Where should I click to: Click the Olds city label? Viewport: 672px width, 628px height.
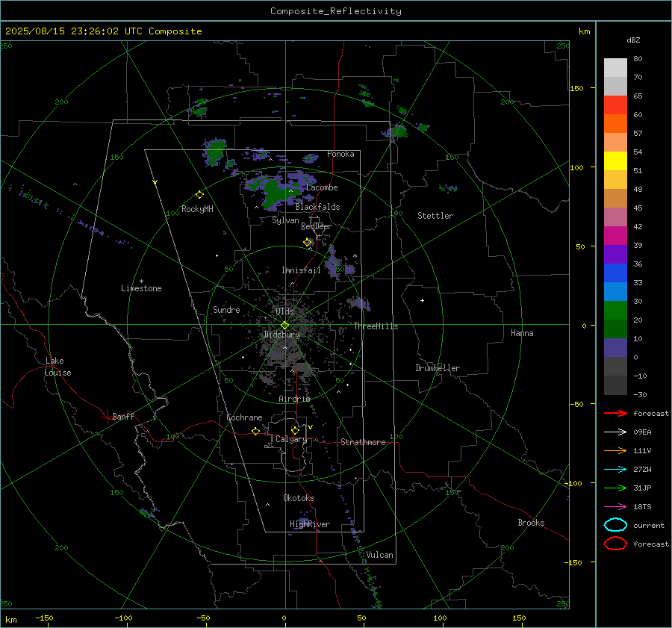tap(284, 311)
